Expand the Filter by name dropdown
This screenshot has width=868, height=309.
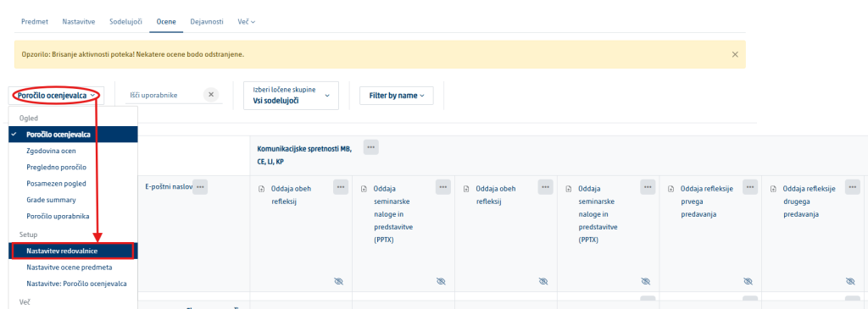click(397, 95)
